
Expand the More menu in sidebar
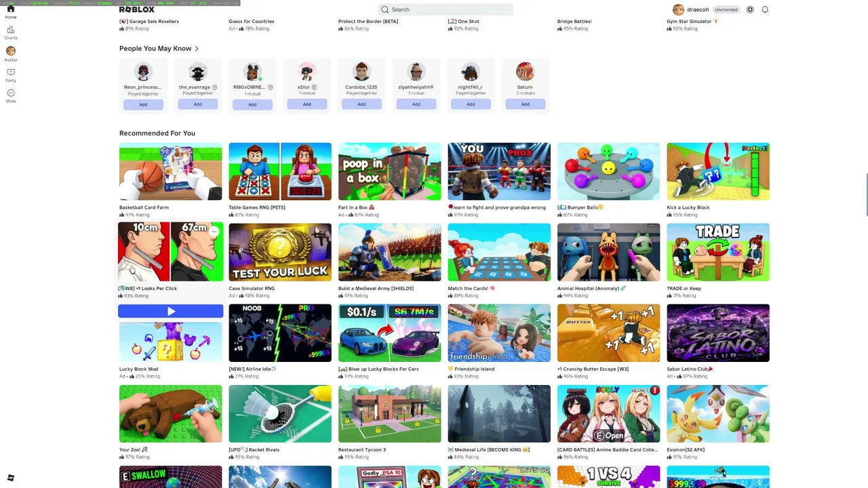11,96
